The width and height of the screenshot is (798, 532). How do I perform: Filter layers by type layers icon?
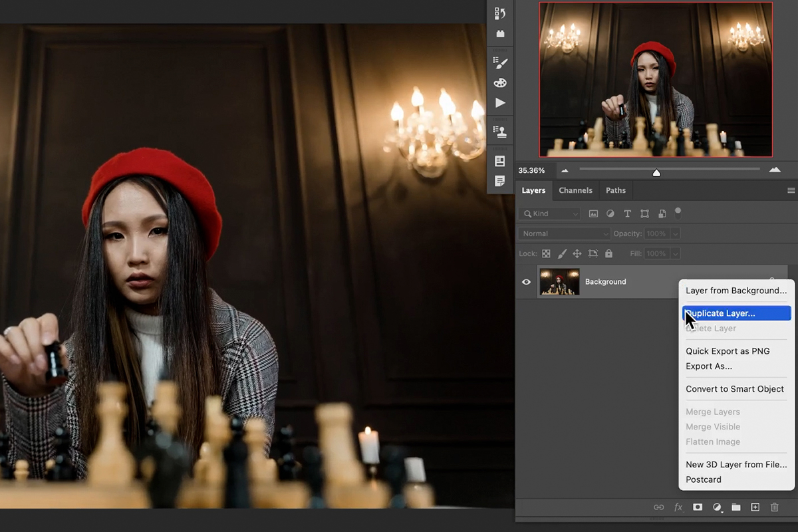pos(627,214)
